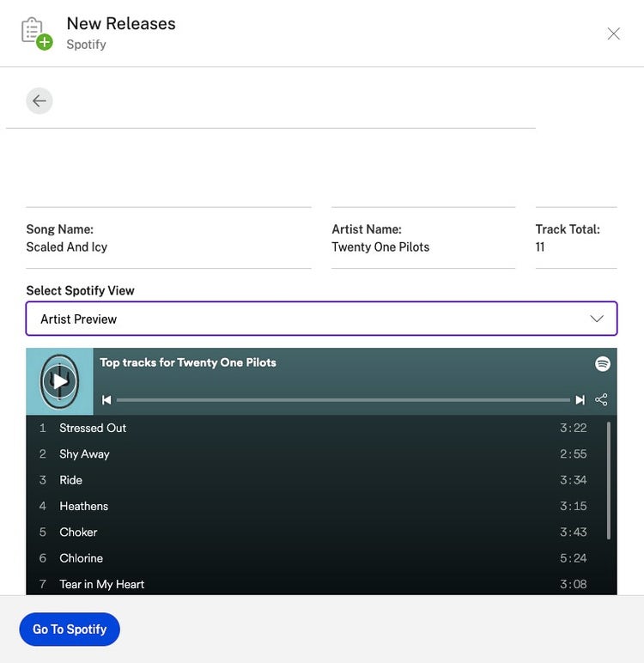Screen dimensions: 644x663
Task: Click the song name Scaled And Icy
Action: point(67,247)
